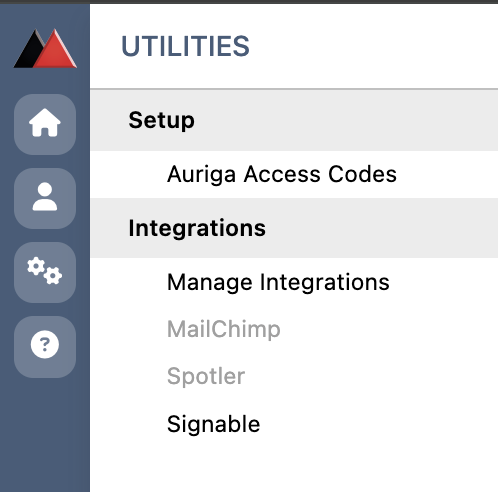Select the Integrations section header

tap(197, 228)
